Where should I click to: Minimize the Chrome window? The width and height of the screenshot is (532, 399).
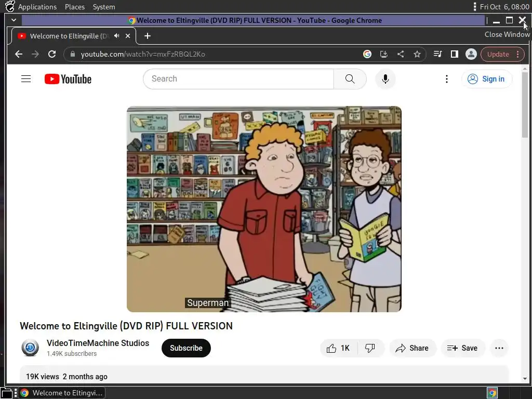click(x=496, y=21)
